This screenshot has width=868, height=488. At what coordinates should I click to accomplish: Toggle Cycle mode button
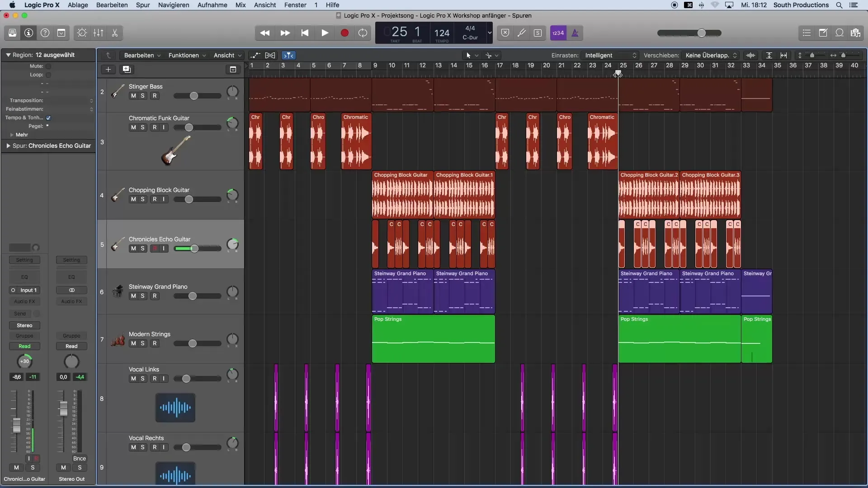pos(363,33)
